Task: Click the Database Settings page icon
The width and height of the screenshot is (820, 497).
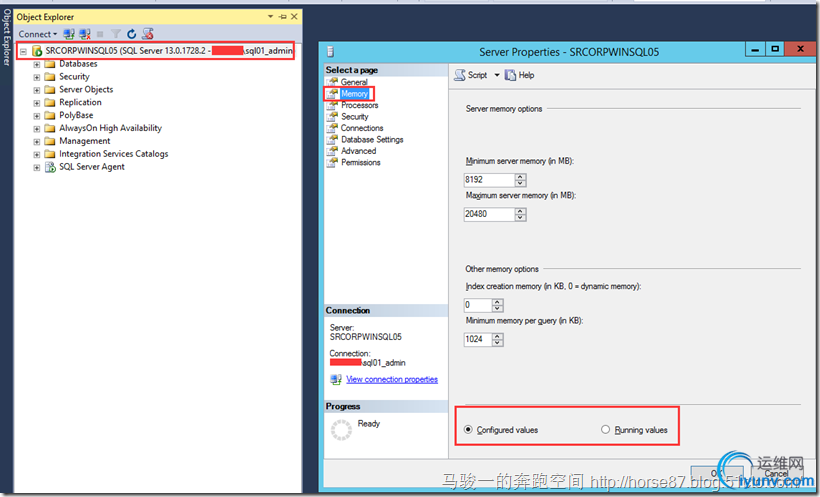Action: click(x=333, y=140)
